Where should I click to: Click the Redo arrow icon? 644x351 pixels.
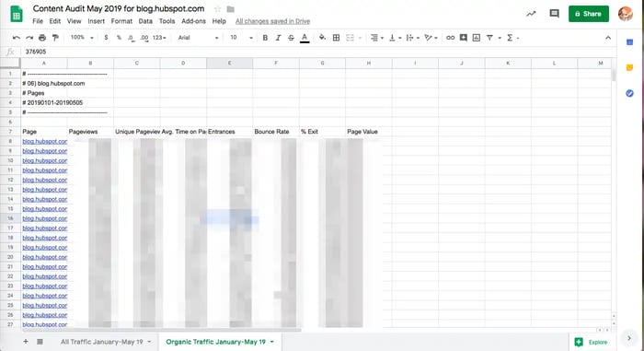coord(29,38)
